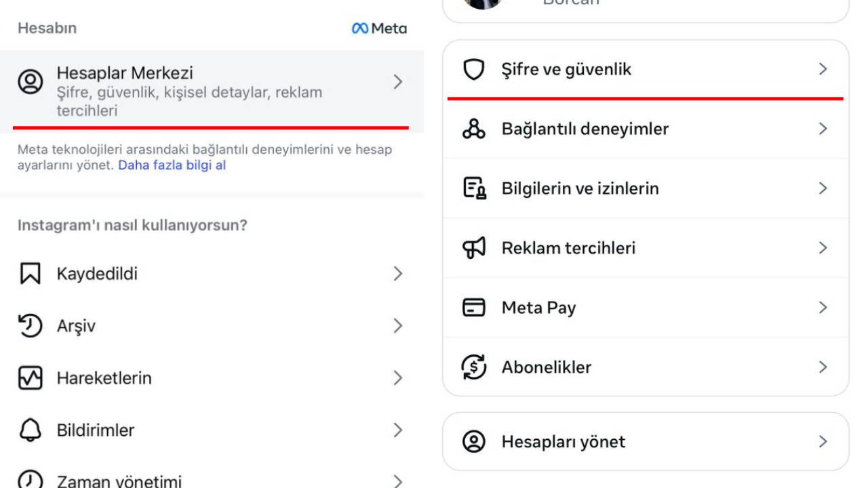Viewport: 868px width, 488px height.
Task: Expand the Zaman yönetimi row
Action: [203, 481]
